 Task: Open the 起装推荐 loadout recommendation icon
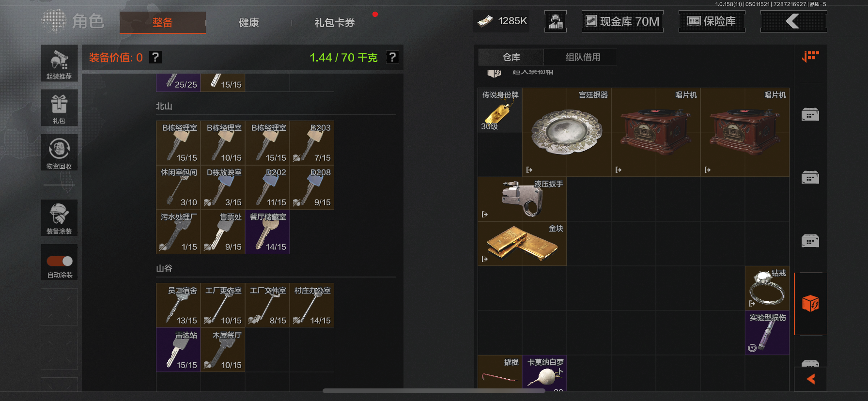coord(59,63)
